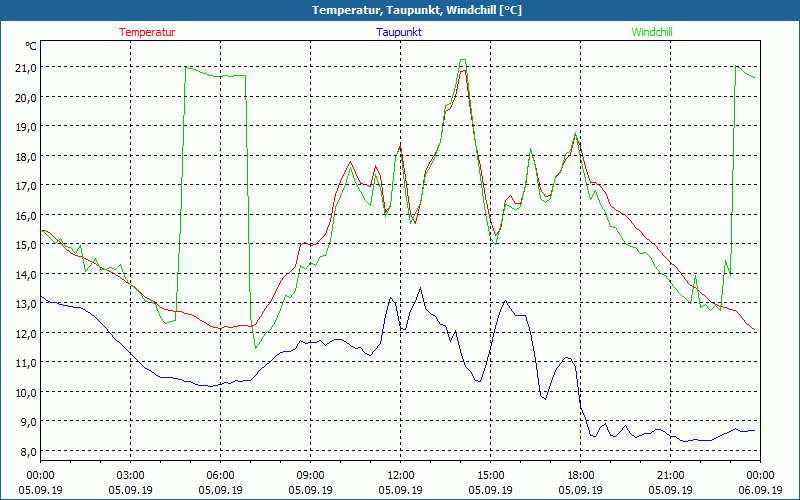Image resolution: width=800 pixels, height=500 pixels.
Task: Click the 13,0 y-axis value
Action: (26, 304)
